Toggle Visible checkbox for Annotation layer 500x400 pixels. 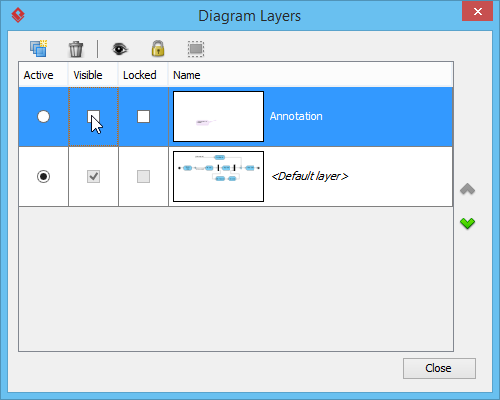(x=93, y=117)
